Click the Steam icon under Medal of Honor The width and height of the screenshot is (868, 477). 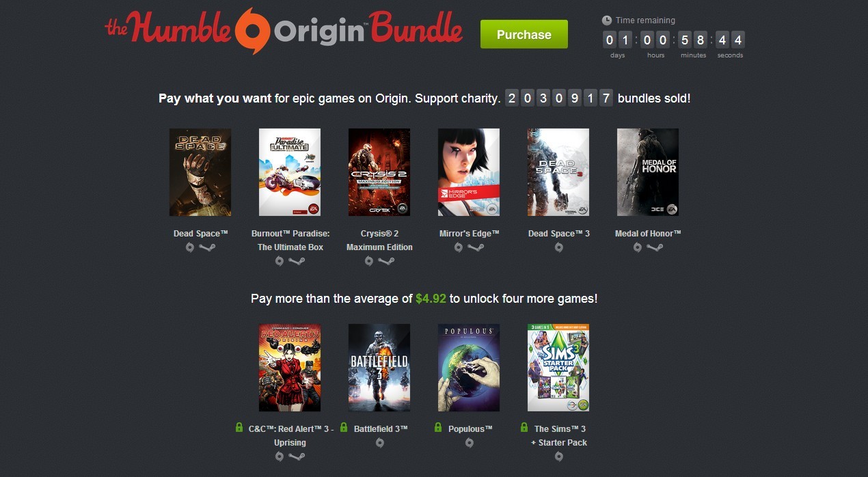click(x=655, y=247)
